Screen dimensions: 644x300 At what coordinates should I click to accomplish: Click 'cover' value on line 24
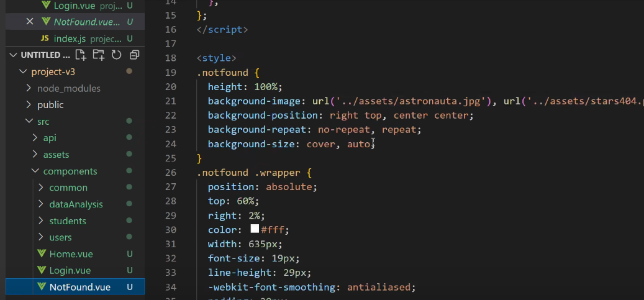click(x=321, y=144)
